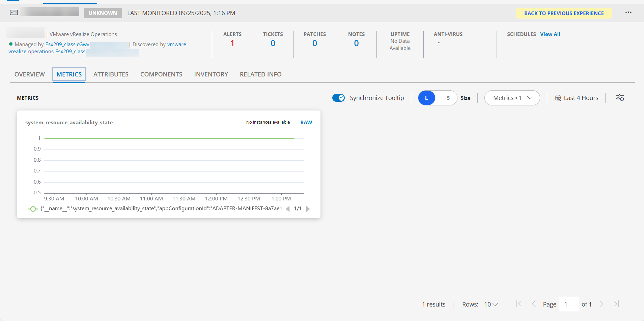644x321 pixels.
Task: Switch to the Attributes tab
Action: tap(111, 74)
